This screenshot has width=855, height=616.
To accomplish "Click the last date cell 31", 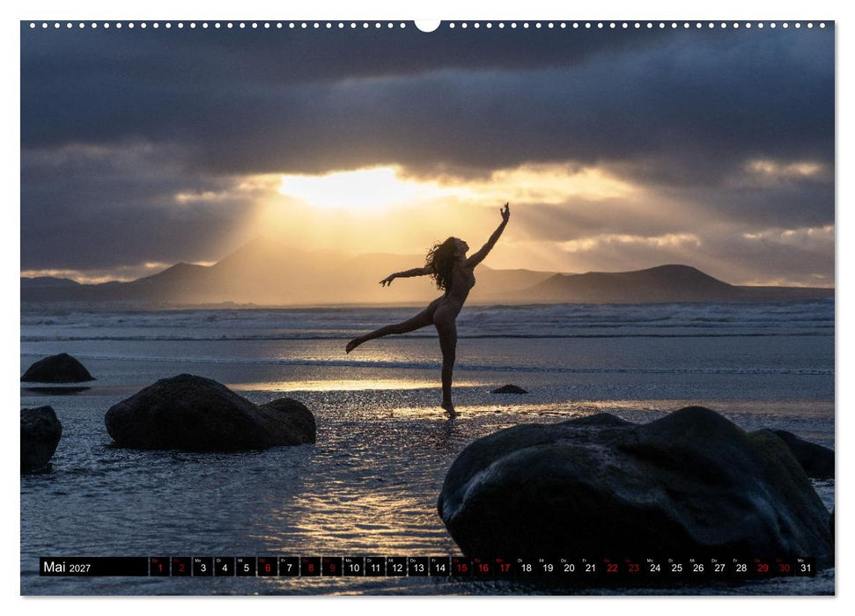I will pyautogui.click(x=806, y=567).
